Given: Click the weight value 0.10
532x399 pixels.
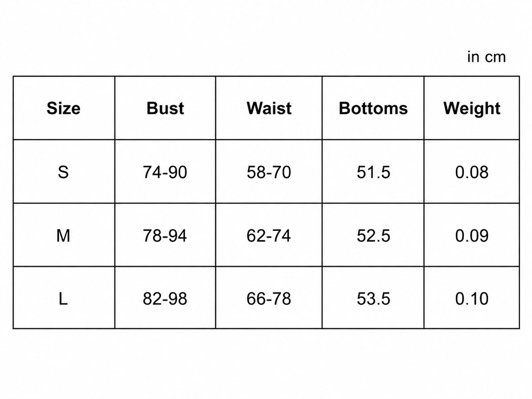Looking at the screenshot, I should 472,299.
